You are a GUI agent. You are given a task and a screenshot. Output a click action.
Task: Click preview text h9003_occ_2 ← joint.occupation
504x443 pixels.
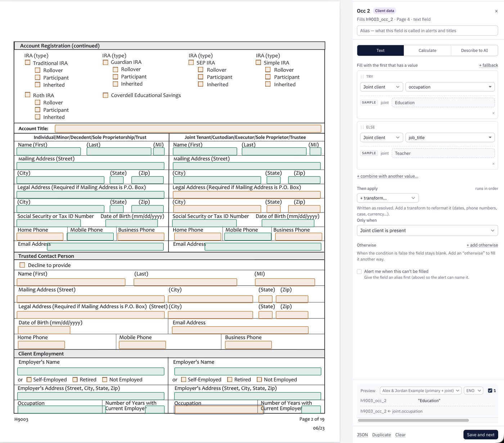[x=391, y=411]
